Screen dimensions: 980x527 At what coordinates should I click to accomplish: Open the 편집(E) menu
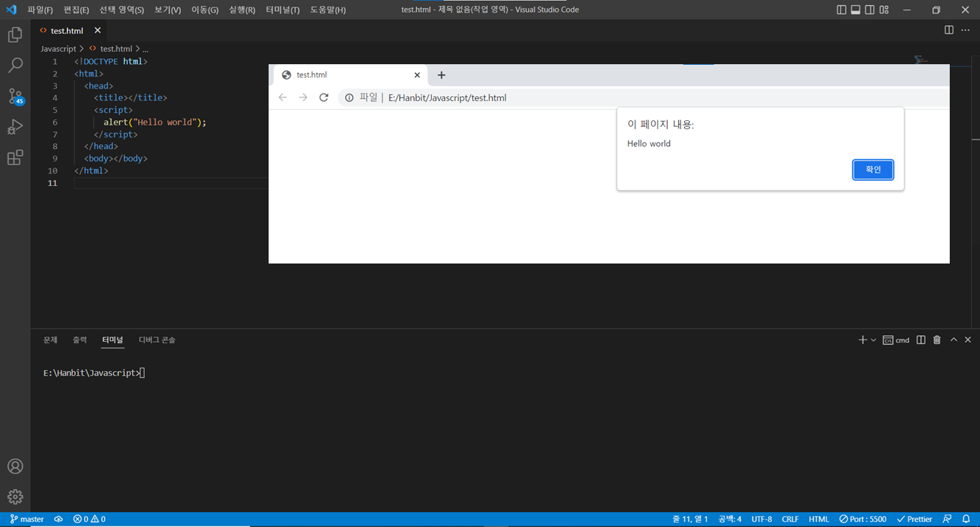[x=76, y=10]
